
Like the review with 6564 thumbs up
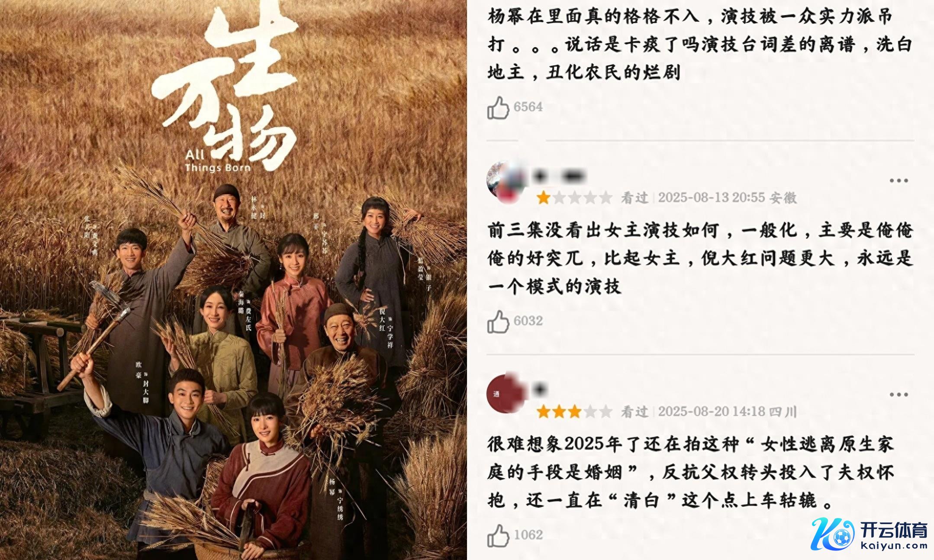[498, 107]
